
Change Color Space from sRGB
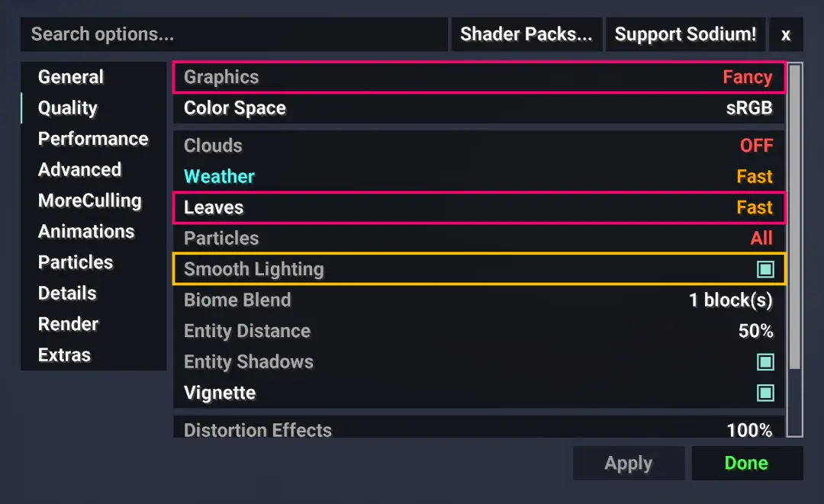pyautogui.click(x=479, y=108)
